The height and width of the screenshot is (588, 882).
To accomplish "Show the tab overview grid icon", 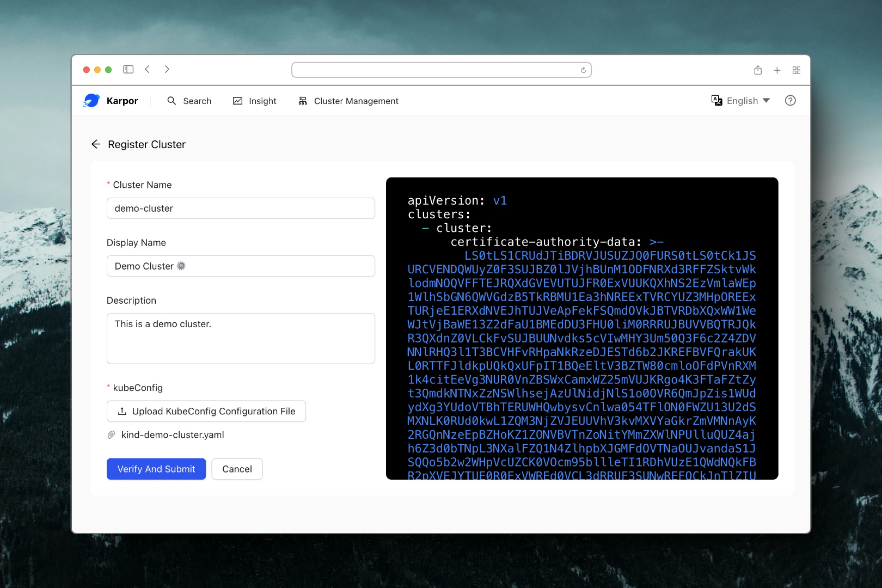I will click(796, 70).
